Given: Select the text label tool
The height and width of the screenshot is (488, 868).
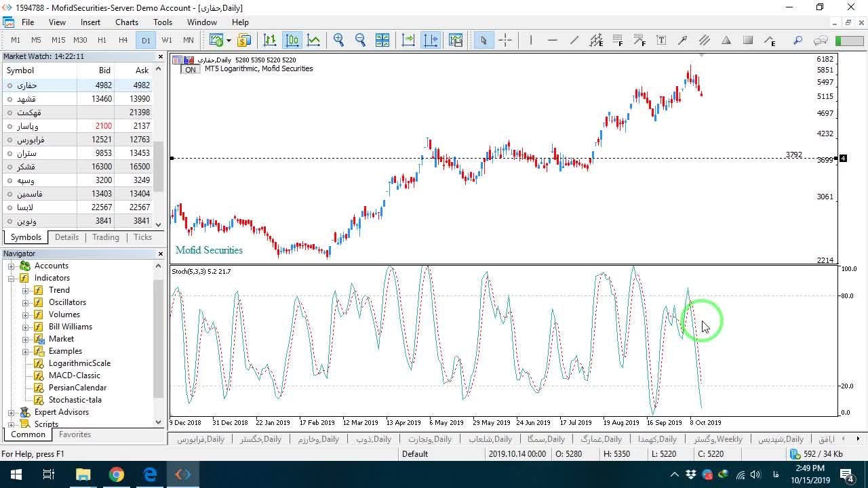Looking at the screenshot, I should tap(661, 40).
